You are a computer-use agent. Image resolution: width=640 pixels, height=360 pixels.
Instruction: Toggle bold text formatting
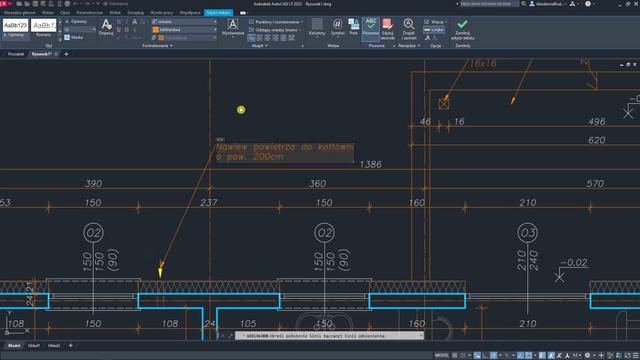[119, 22]
